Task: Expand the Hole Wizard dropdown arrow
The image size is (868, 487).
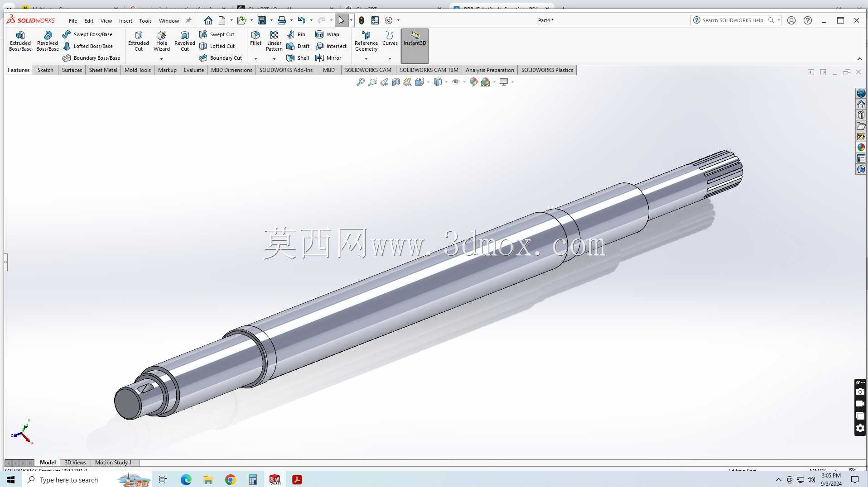Action: (162, 59)
